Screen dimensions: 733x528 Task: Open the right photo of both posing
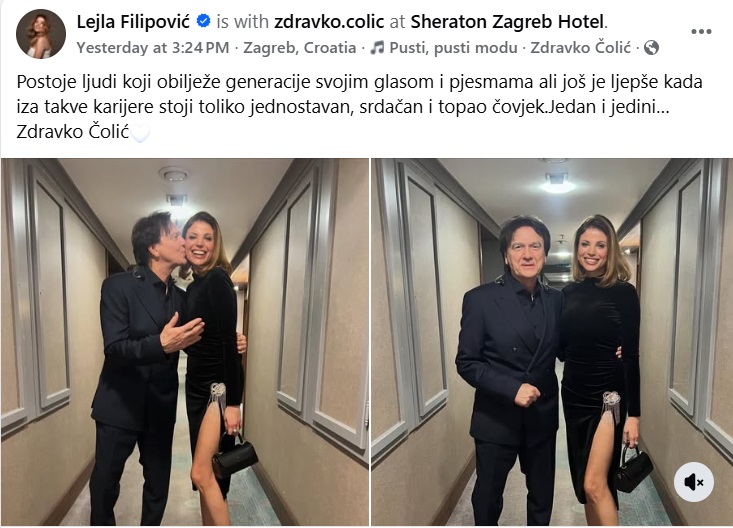(552, 342)
